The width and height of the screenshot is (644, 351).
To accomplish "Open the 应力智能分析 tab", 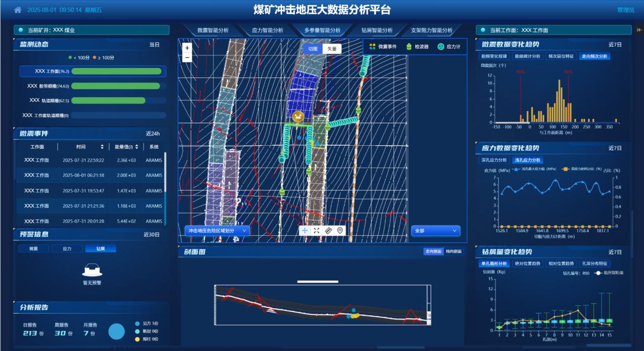I will pos(267,30).
